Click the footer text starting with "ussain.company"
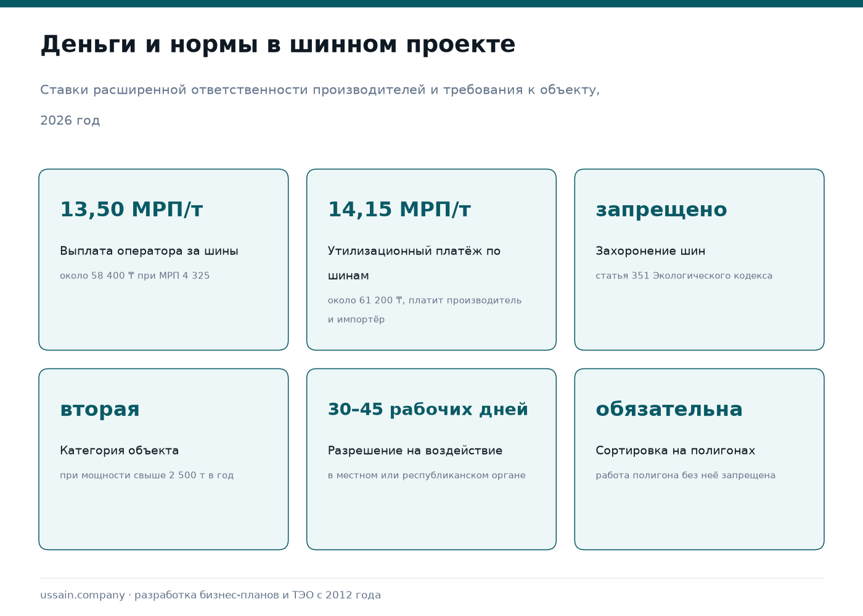The width and height of the screenshot is (863, 616). click(x=211, y=595)
